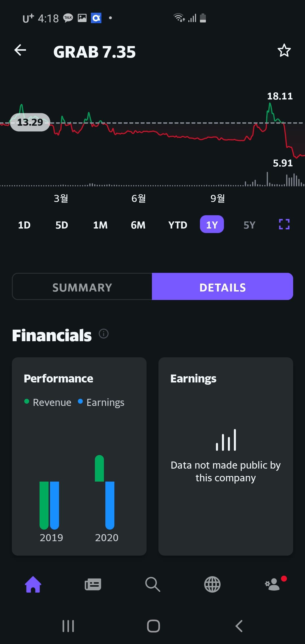The image size is (305, 644).
Task: Tap the 9월 axis label
Action: pyautogui.click(x=218, y=198)
